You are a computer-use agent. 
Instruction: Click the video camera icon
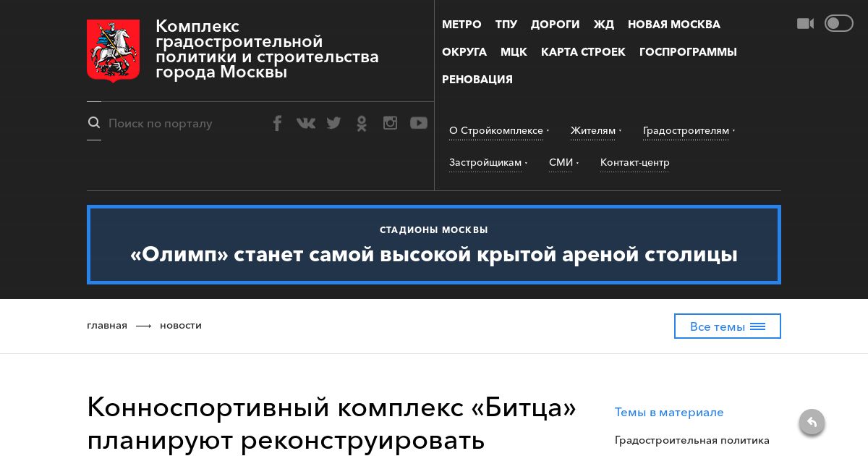click(x=805, y=24)
